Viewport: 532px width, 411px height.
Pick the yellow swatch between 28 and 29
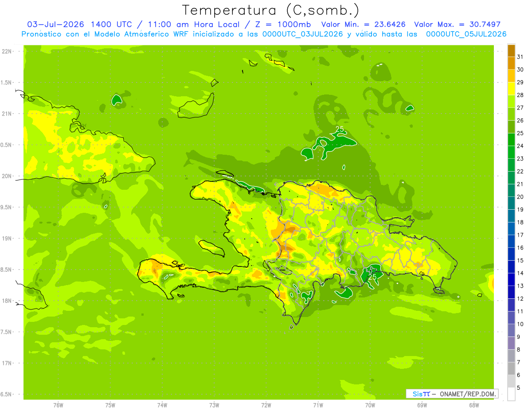(511, 89)
